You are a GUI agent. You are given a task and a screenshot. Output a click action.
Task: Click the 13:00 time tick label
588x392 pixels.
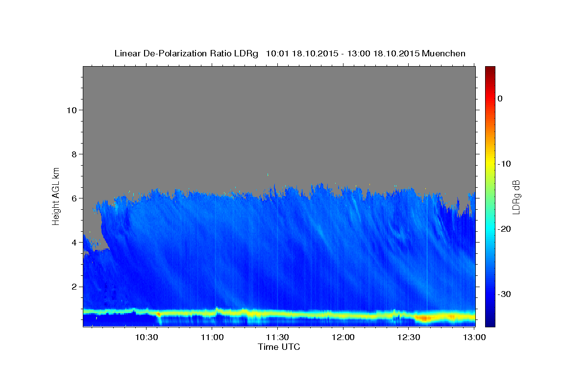tap(474, 338)
